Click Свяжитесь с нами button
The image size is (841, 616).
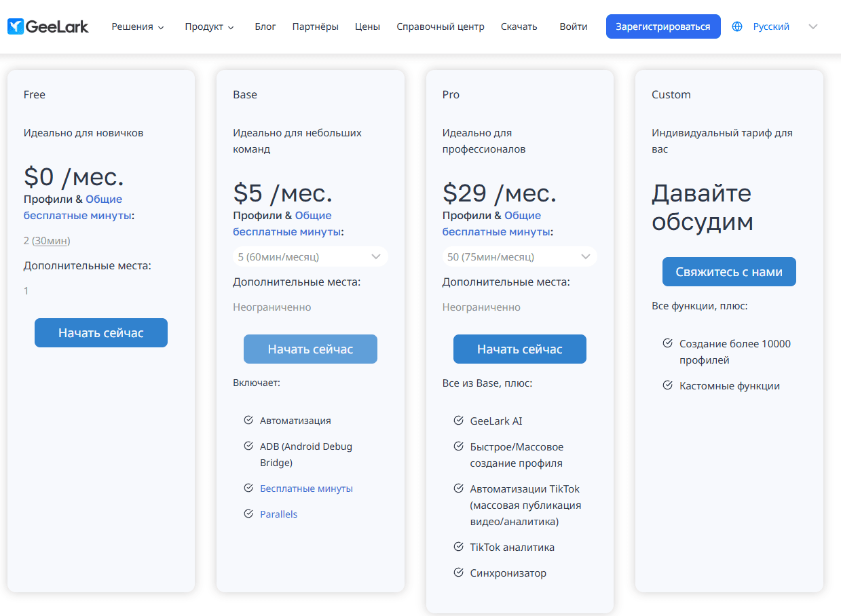click(729, 272)
